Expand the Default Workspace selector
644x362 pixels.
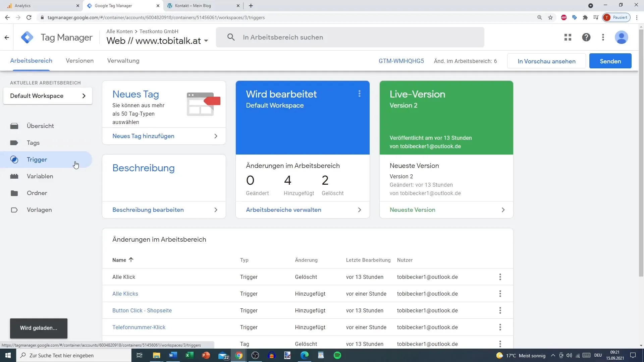tap(48, 96)
